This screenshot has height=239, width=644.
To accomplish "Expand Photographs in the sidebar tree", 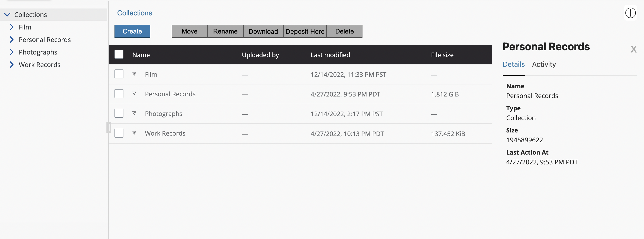I will pos(11,52).
